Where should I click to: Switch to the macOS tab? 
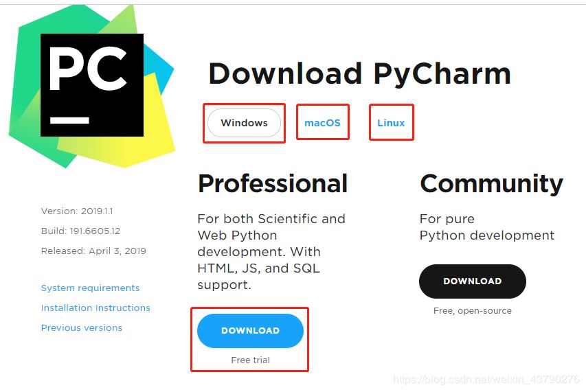322,123
